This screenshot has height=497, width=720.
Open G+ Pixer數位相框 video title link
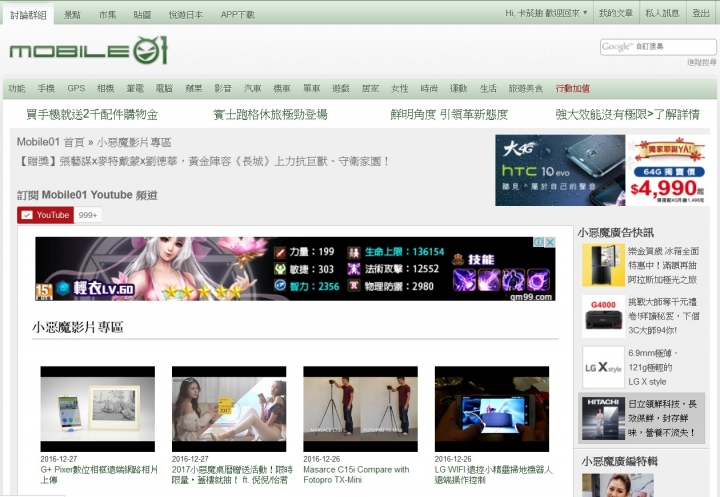[x=99, y=474]
